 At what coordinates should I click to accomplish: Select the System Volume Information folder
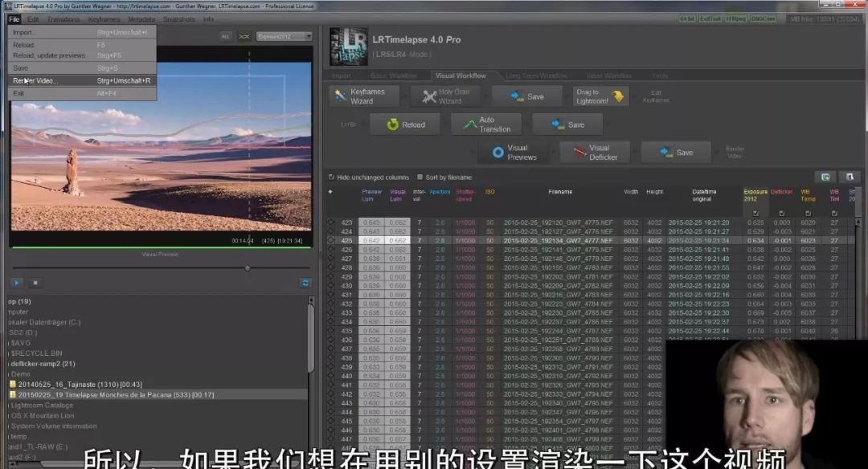tap(53, 426)
